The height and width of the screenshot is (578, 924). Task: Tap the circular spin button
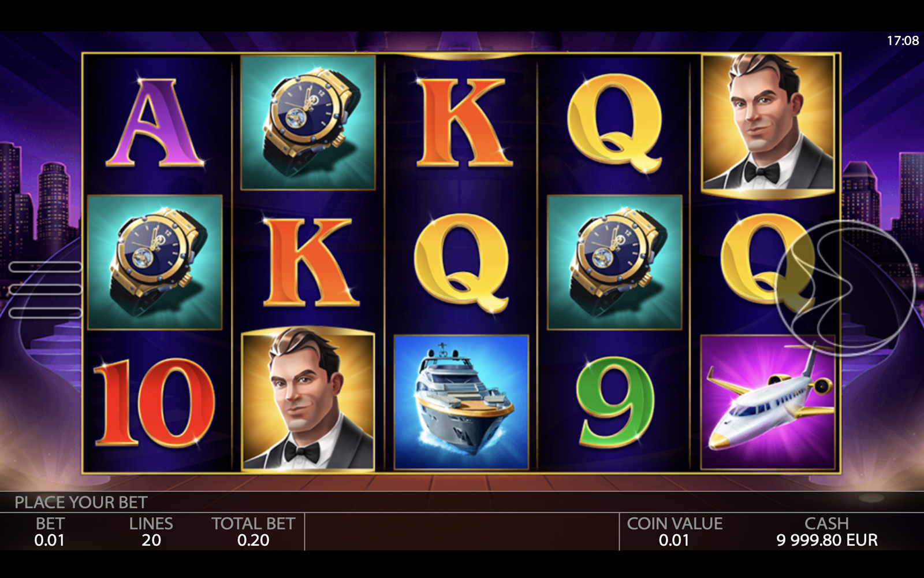pyautogui.click(x=846, y=287)
